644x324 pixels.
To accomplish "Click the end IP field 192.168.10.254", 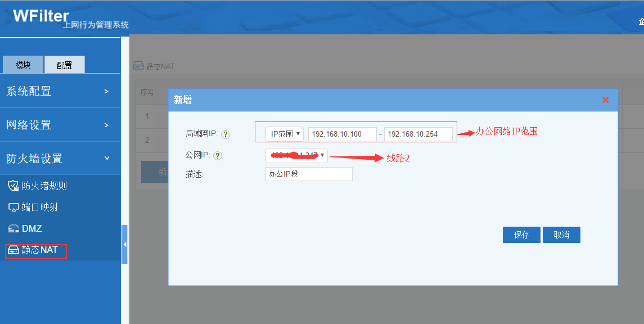I will 418,134.
